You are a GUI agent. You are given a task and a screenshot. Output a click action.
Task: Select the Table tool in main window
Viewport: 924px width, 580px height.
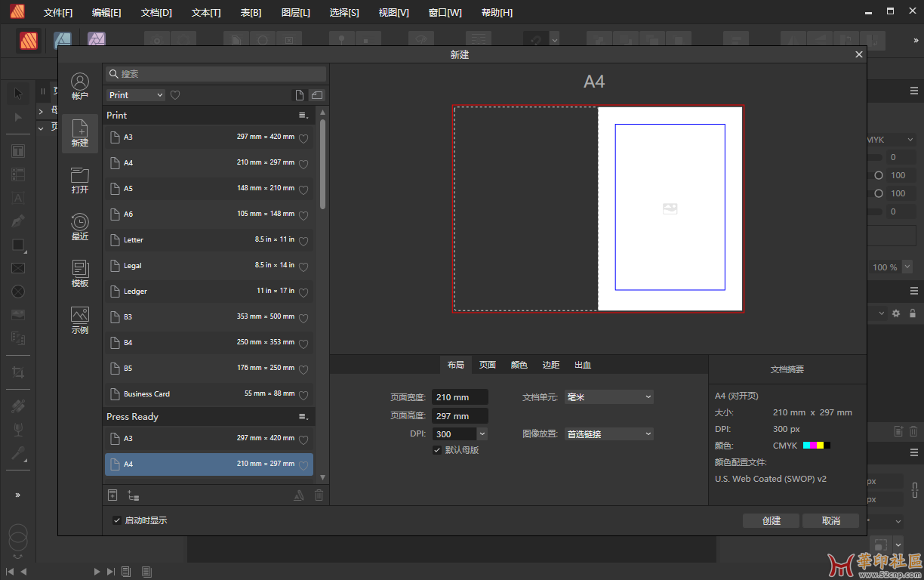pyautogui.click(x=18, y=174)
